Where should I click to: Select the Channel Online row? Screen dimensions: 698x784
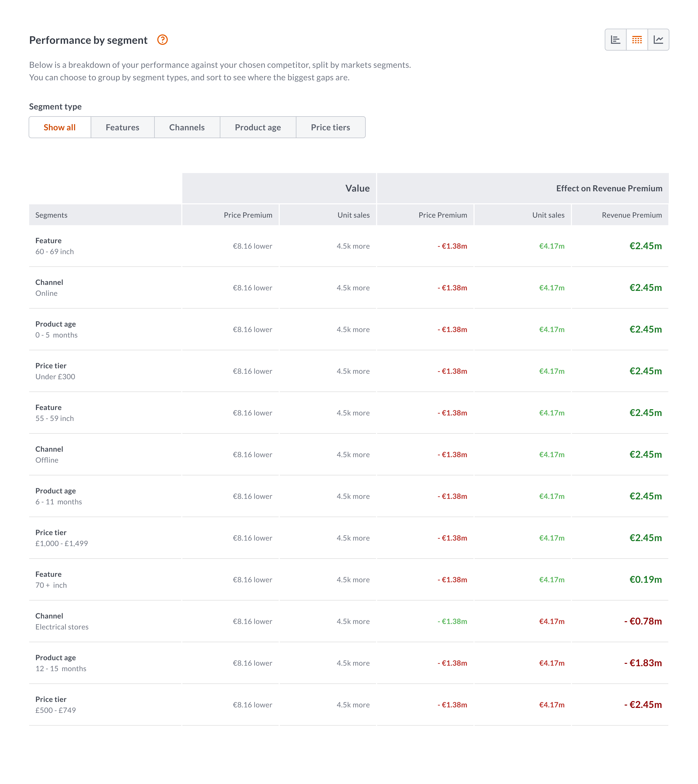(x=49, y=288)
